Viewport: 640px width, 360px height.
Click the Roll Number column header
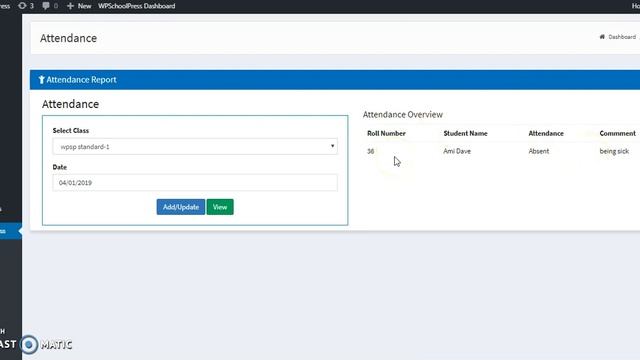coord(386,133)
